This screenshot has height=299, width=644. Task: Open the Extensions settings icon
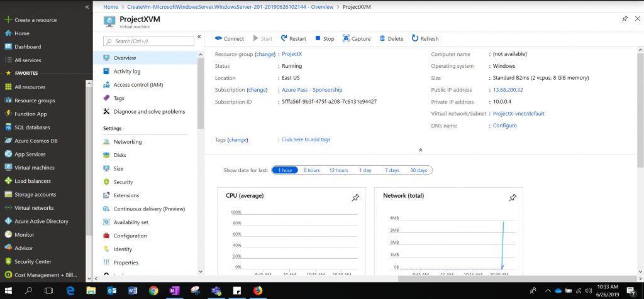(x=106, y=195)
